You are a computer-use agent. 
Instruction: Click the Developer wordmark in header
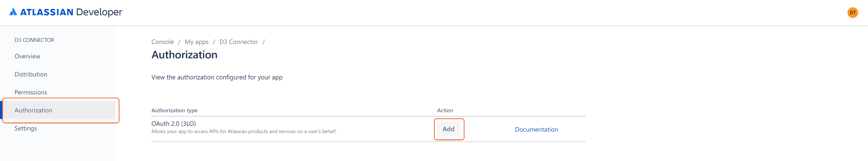99,12
